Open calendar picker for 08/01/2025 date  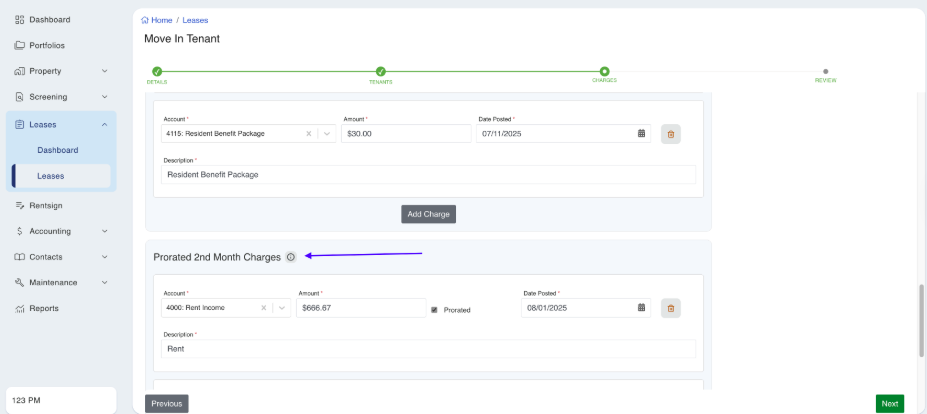pyautogui.click(x=641, y=308)
